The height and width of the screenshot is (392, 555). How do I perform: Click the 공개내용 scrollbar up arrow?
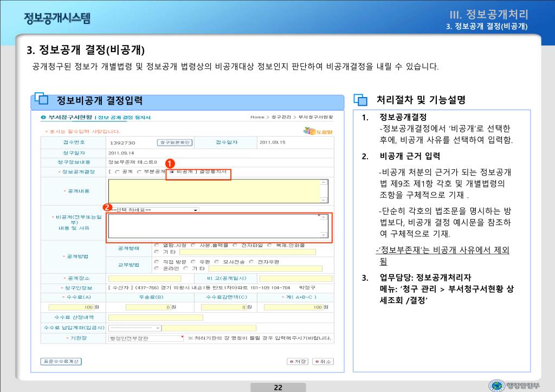click(324, 182)
